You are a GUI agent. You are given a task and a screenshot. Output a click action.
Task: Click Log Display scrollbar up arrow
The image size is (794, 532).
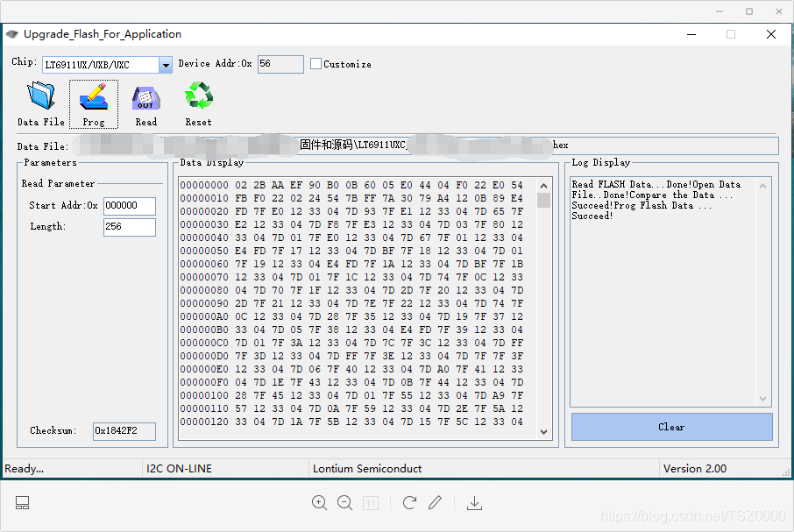763,186
